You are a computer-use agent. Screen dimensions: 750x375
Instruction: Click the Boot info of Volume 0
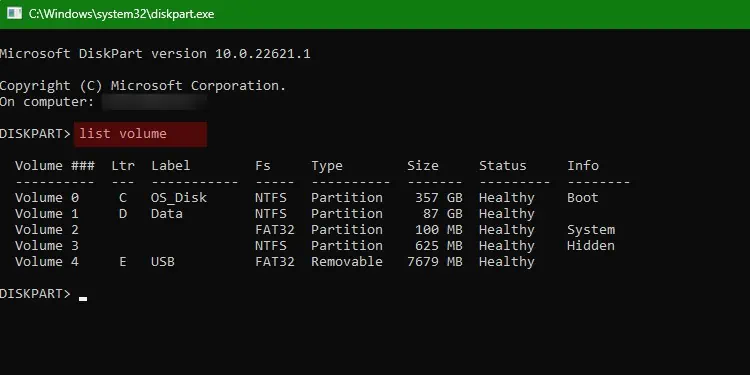(583, 198)
